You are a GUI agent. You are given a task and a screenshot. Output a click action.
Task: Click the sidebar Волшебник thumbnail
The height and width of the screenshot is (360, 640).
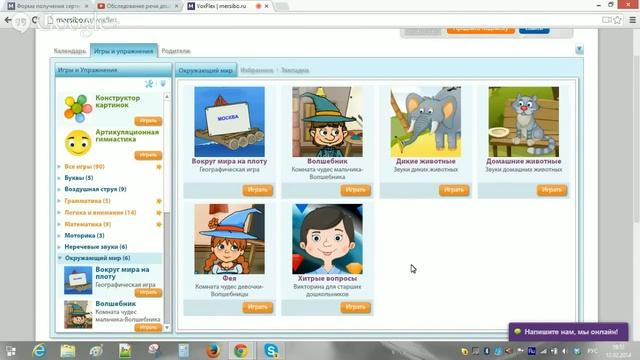(x=78, y=314)
